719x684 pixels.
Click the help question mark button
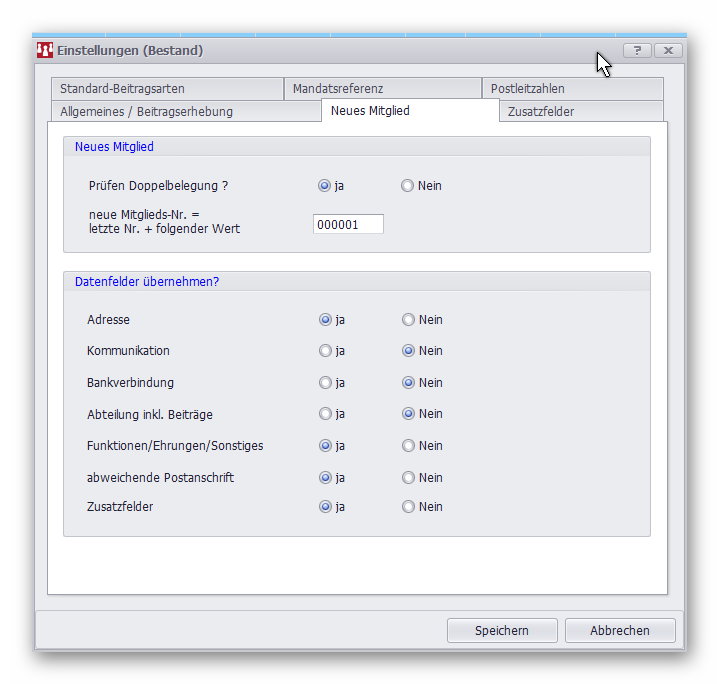tap(637, 50)
